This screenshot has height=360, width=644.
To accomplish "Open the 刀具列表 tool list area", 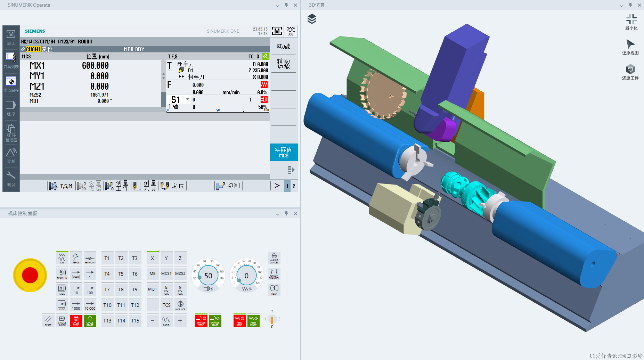I will point(11,60).
